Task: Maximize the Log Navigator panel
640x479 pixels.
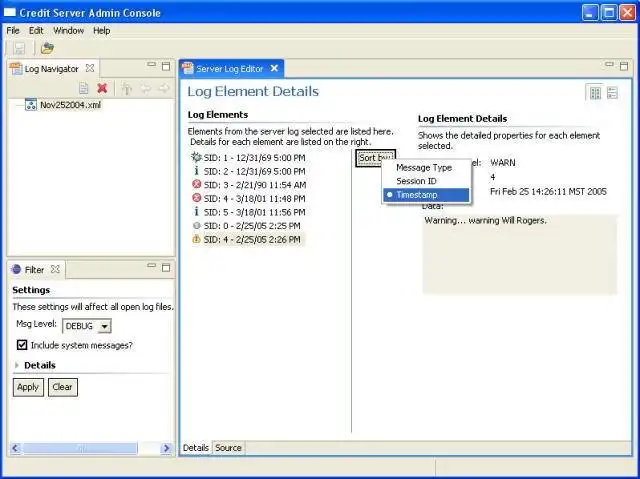Action: (166, 66)
